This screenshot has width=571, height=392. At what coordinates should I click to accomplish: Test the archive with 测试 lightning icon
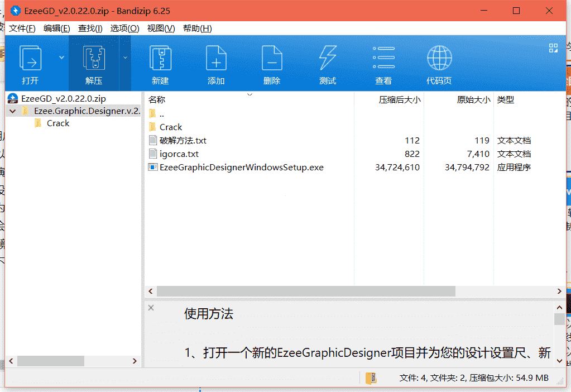[x=328, y=58]
